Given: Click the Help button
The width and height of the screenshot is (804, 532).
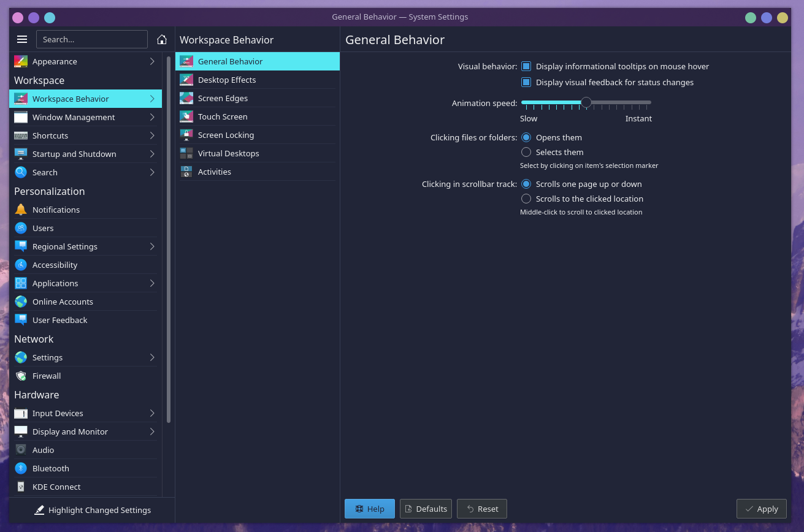Looking at the screenshot, I should 370,509.
